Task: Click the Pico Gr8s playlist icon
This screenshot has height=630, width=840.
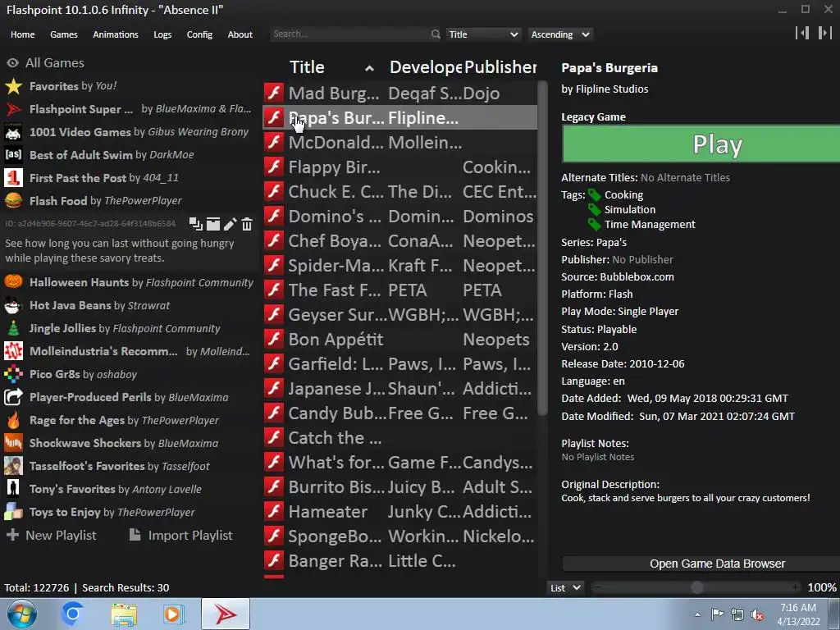Action: pyautogui.click(x=13, y=374)
